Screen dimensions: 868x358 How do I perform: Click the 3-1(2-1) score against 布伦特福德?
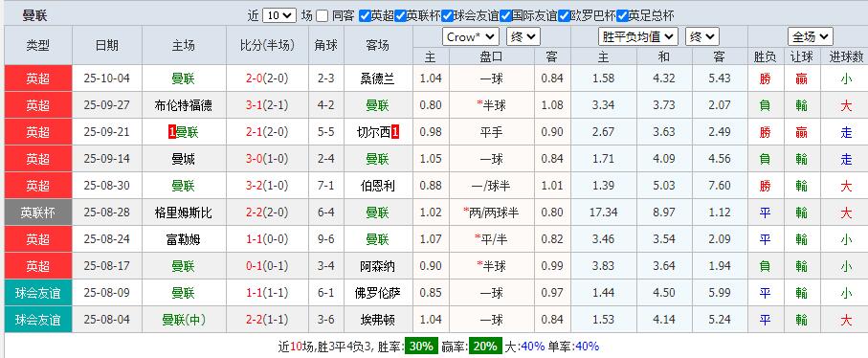(267, 105)
